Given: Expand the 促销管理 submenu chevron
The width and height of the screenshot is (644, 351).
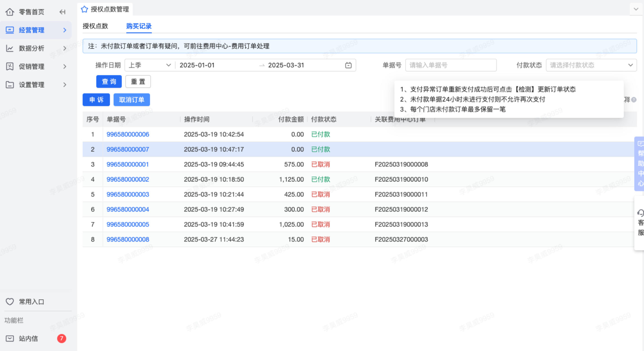Looking at the screenshot, I should [65, 67].
